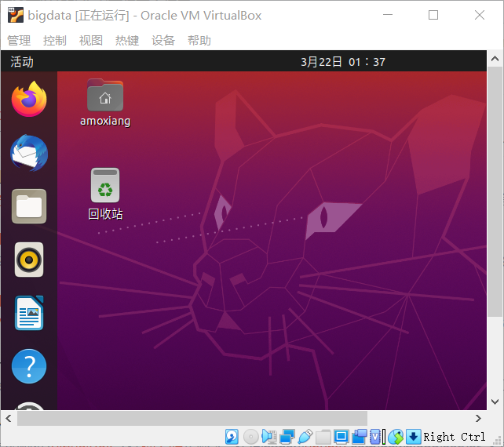Screen dimensions: 504x447
Task: Click the 3月22日 01:37 clock
Action: click(343, 62)
